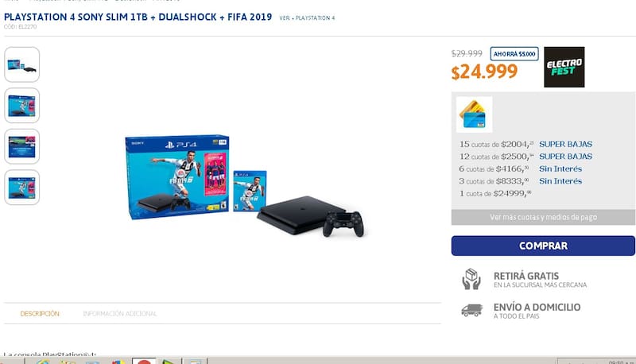The height and width of the screenshot is (364, 636).
Task: Choose 15 cuotas SUPER BAJAS option
Action: pyautogui.click(x=525, y=145)
